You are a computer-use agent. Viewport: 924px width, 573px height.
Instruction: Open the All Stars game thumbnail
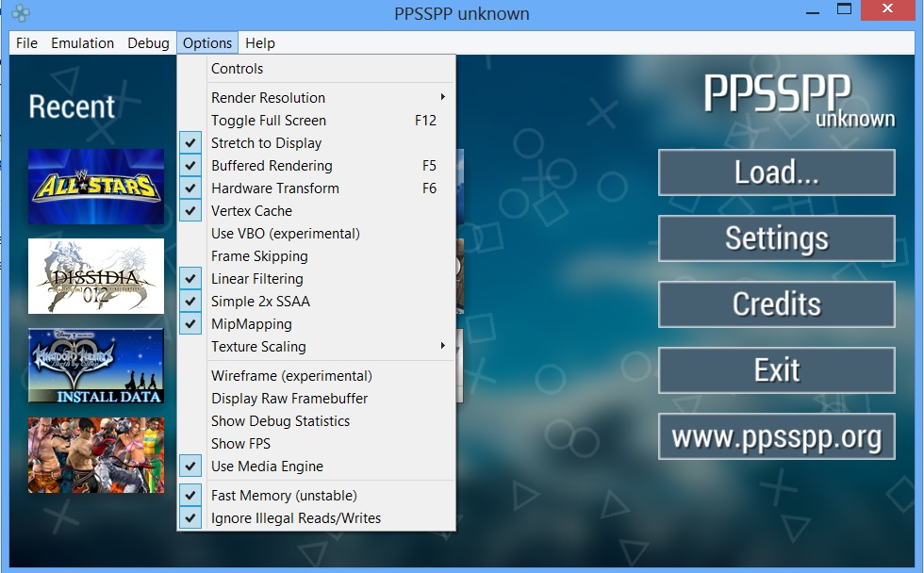[x=95, y=186]
